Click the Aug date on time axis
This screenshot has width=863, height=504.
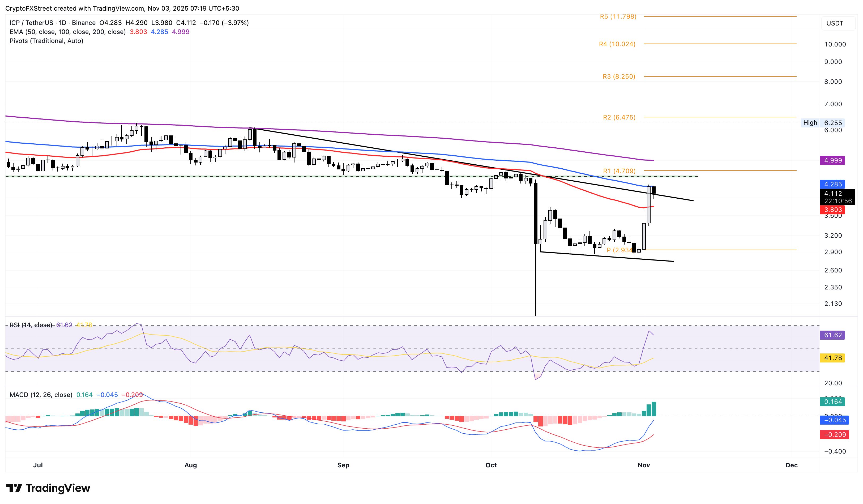tap(190, 465)
